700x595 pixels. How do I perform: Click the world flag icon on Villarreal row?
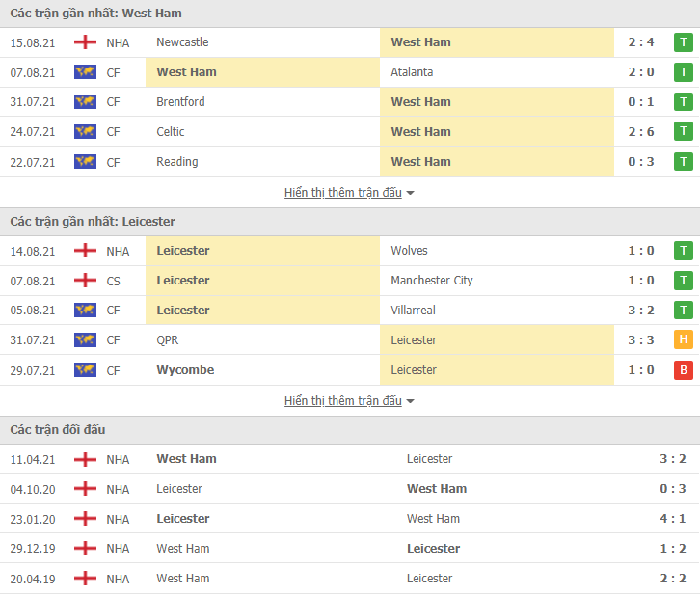(x=85, y=311)
